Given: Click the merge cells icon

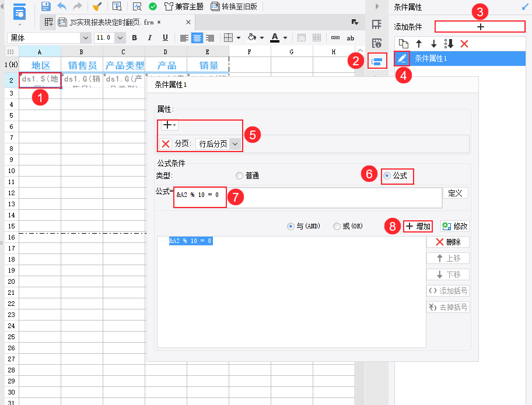Looking at the screenshot, I should click(x=301, y=38).
